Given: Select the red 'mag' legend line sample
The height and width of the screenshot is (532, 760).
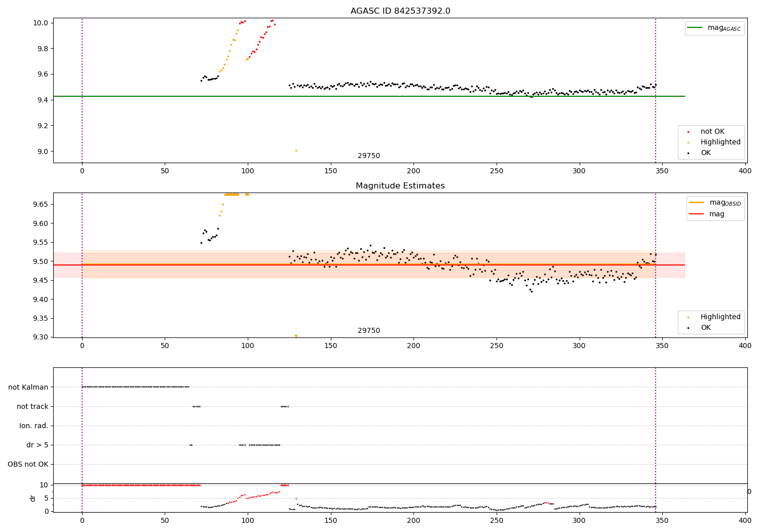Looking at the screenshot, I should pyautogui.click(x=697, y=214).
